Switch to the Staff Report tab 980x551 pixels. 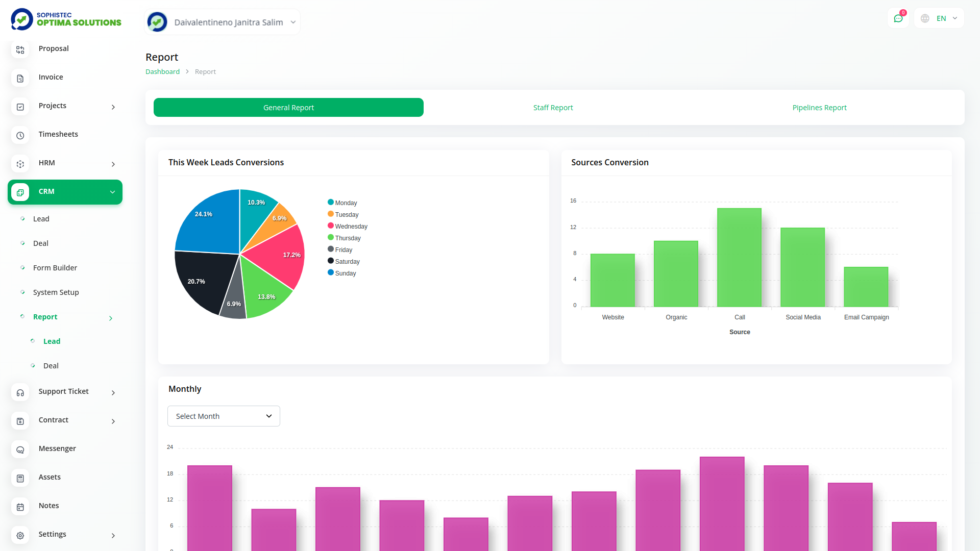pyautogui.click(x=553, y=107)
